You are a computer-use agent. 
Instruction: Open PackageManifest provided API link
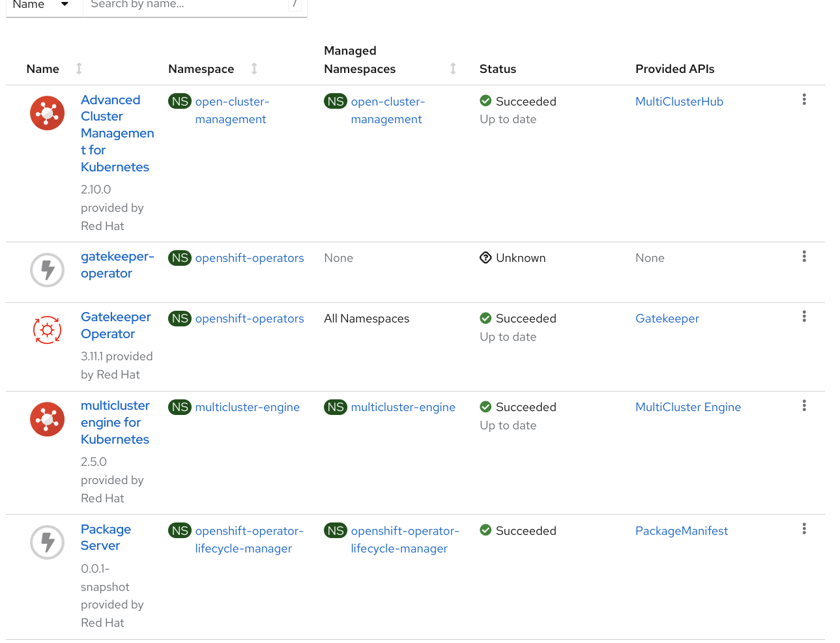pos(681,531)
